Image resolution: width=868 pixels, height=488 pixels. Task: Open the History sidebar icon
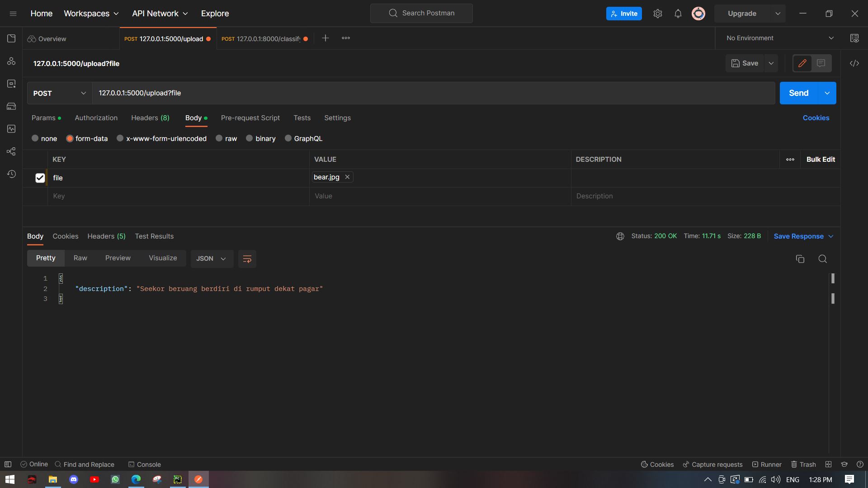tap(11, 174)
